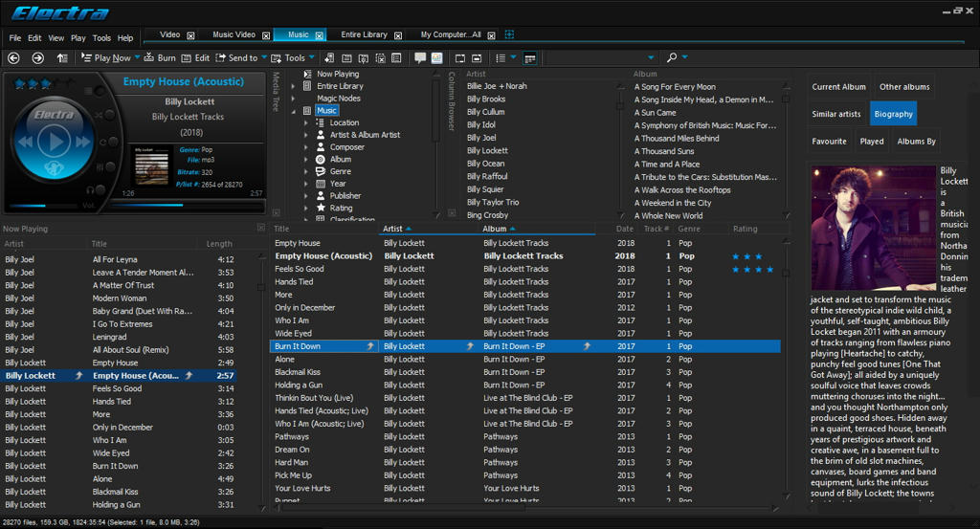Viewport: 980px width, 529px height.
Task: Toggle the repeat knob in the player
Action: 113,142
